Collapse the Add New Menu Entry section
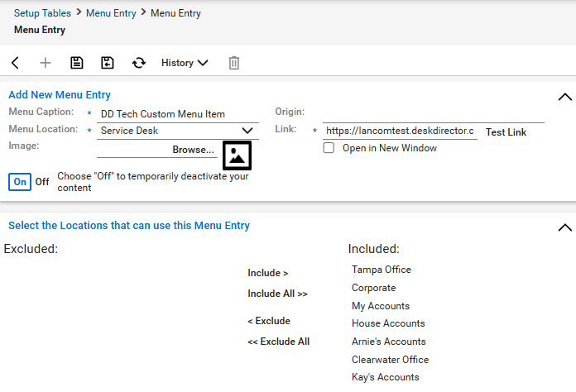 (x=564, y=97)
